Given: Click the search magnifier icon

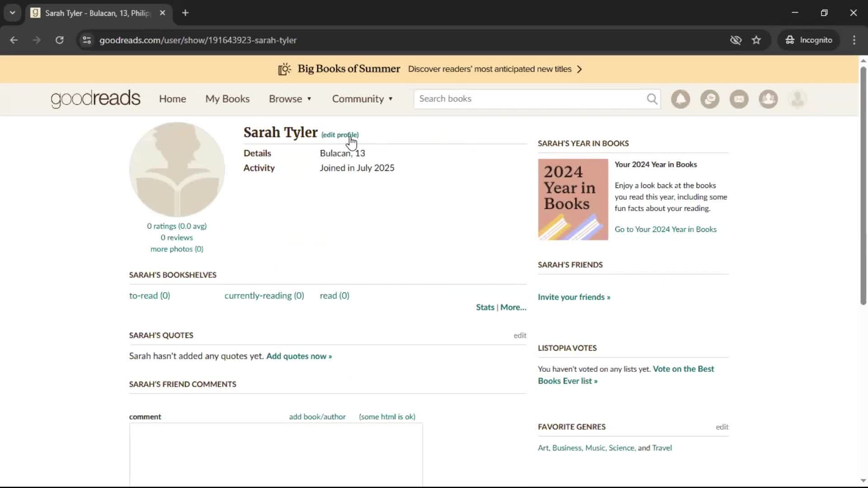Looking at the screenshot, I should (652, 99).
